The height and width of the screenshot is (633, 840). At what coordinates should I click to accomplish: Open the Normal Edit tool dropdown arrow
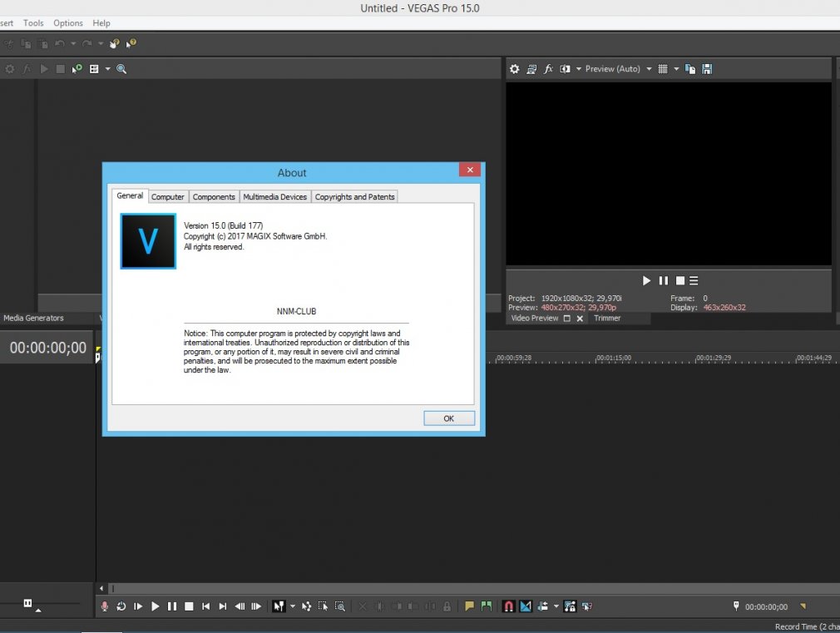293,606
